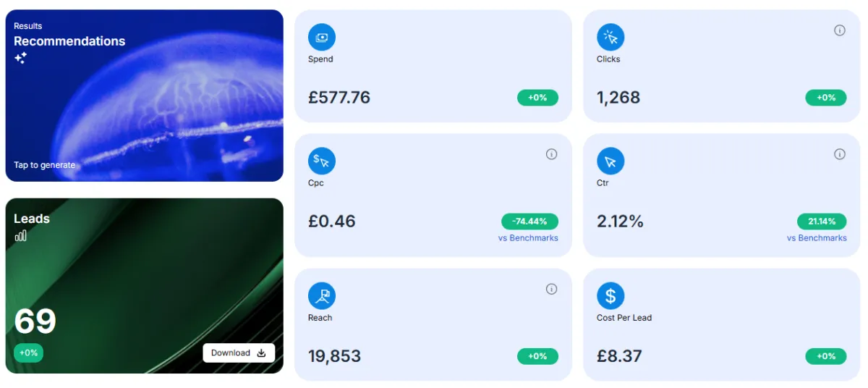Click the Cpc dollar-cursor icon
This screenshot has height=388, width=868.
tap(322, 161)
